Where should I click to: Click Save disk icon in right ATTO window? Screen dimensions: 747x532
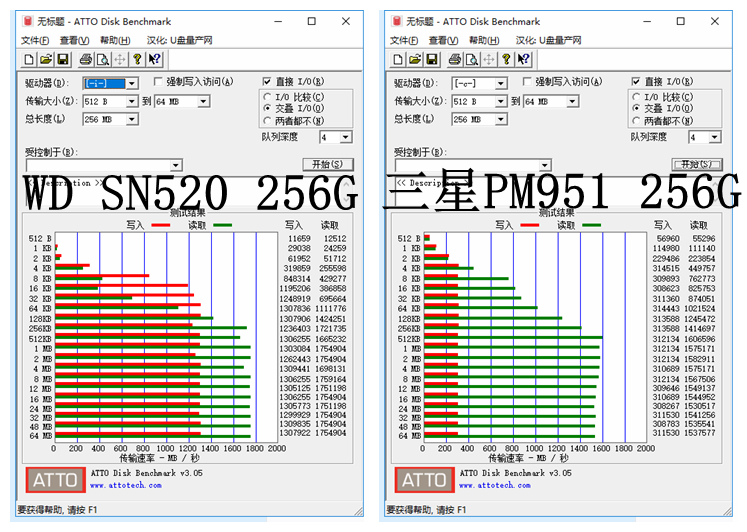(431, 60)
